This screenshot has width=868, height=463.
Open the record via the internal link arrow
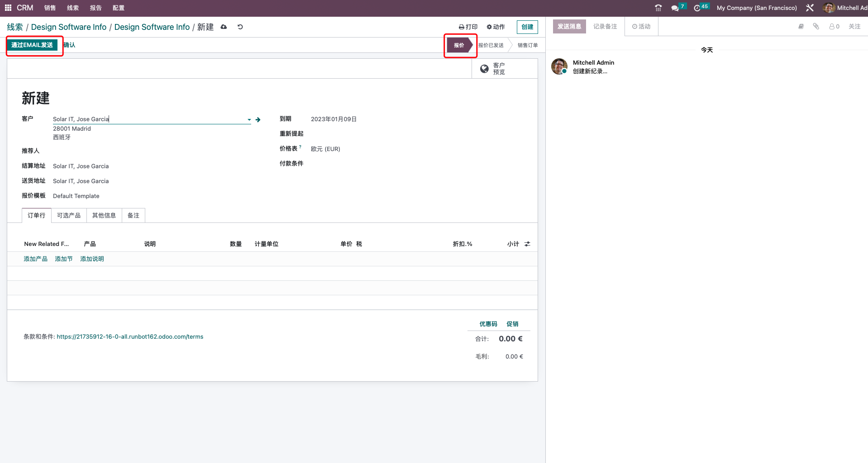[258, 119]
